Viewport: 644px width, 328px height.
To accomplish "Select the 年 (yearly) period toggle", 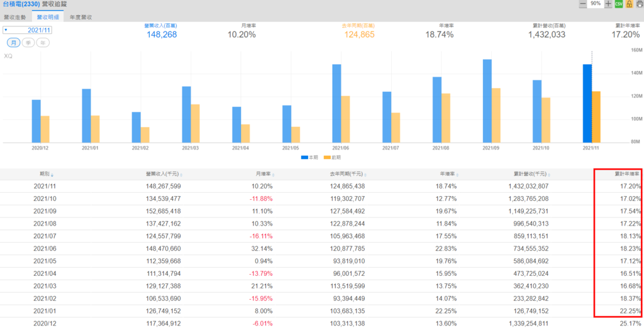I will (x=43, y=43).
